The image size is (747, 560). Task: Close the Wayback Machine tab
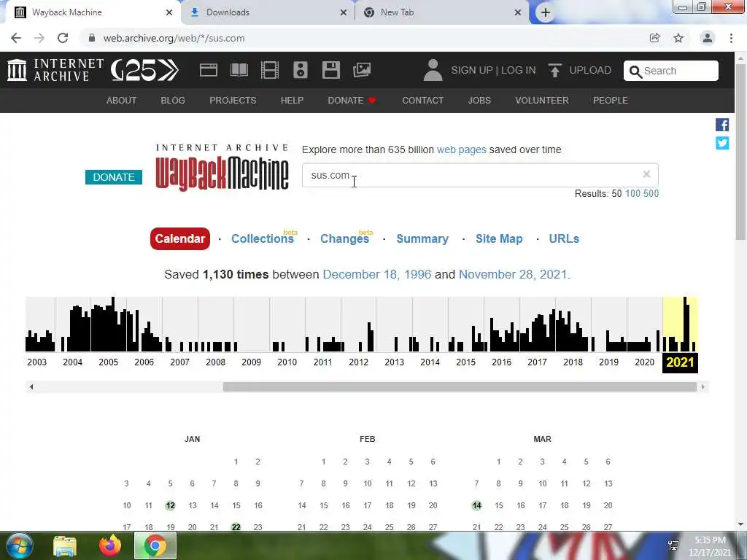pos(169,12)
